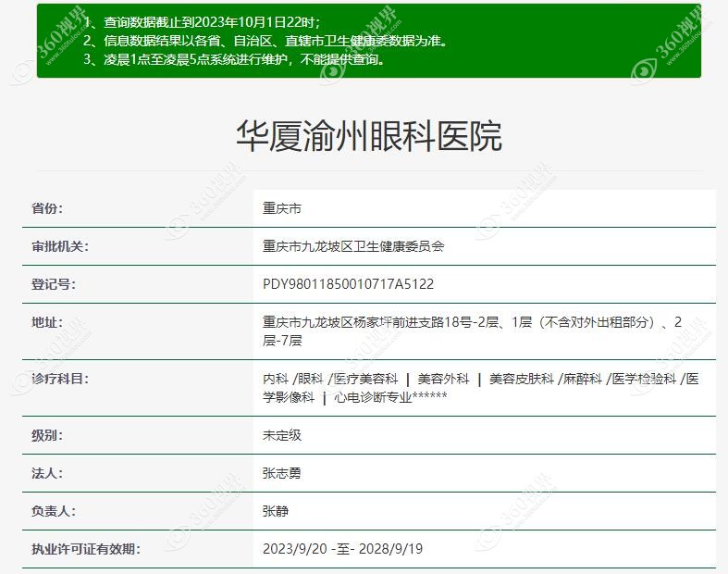Image resolution: width=728 pixels, height=574 pixels.
Task: Select the 登记号 row label
Action: pos(54,284)
